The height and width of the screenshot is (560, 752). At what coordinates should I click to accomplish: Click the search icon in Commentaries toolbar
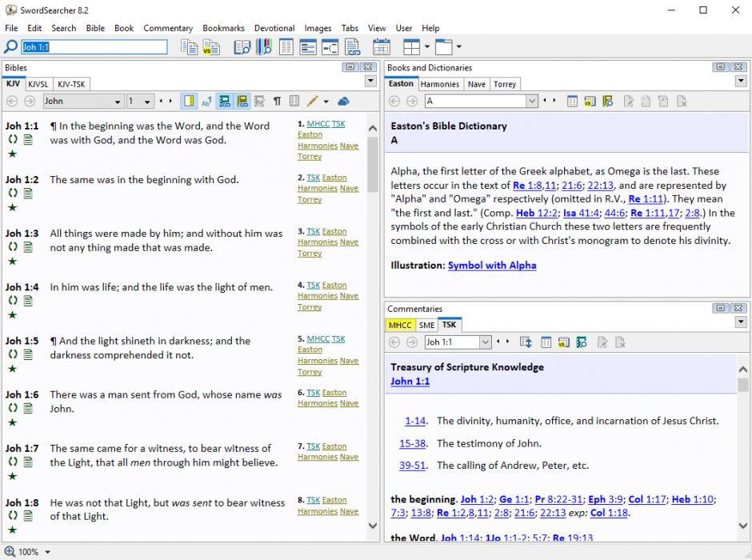point(582,342)
